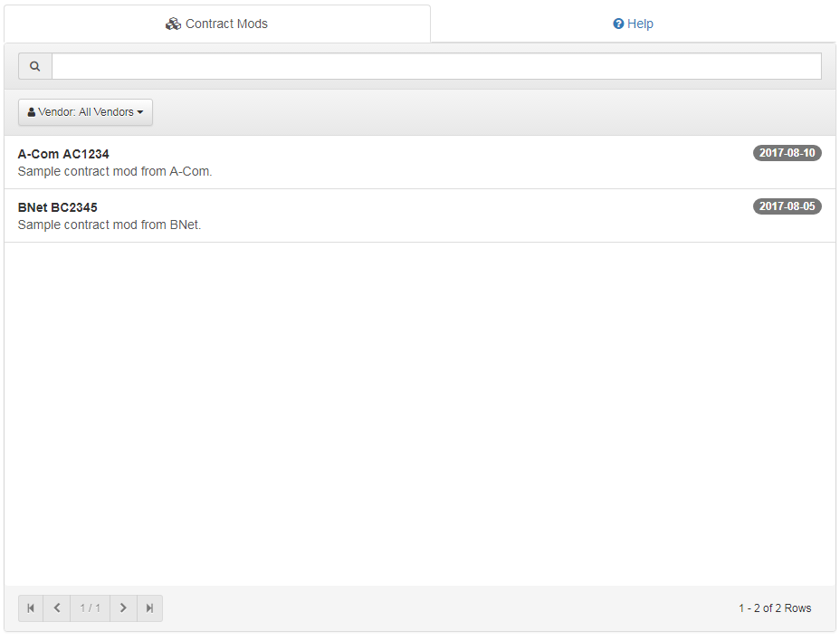This screenshot has width=840, height=641.
Task: Click the 1 / 1 page indicator
Action: click(x=90, y=608)
